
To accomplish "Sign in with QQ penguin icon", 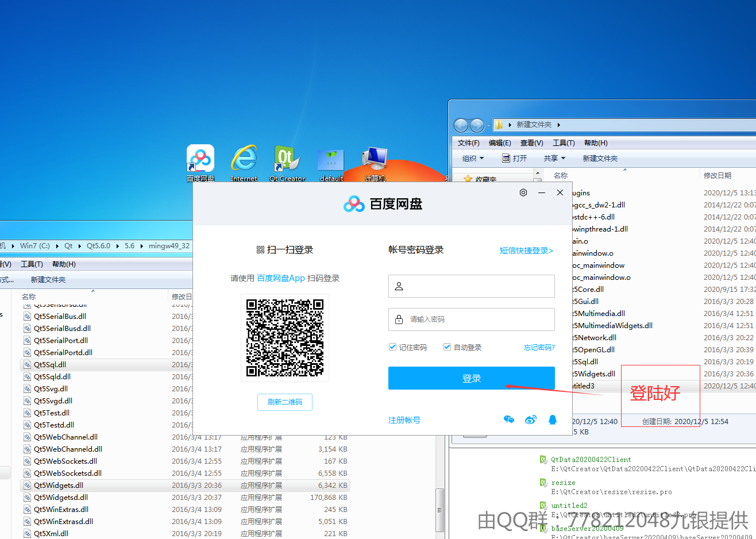I will [553, 419].
